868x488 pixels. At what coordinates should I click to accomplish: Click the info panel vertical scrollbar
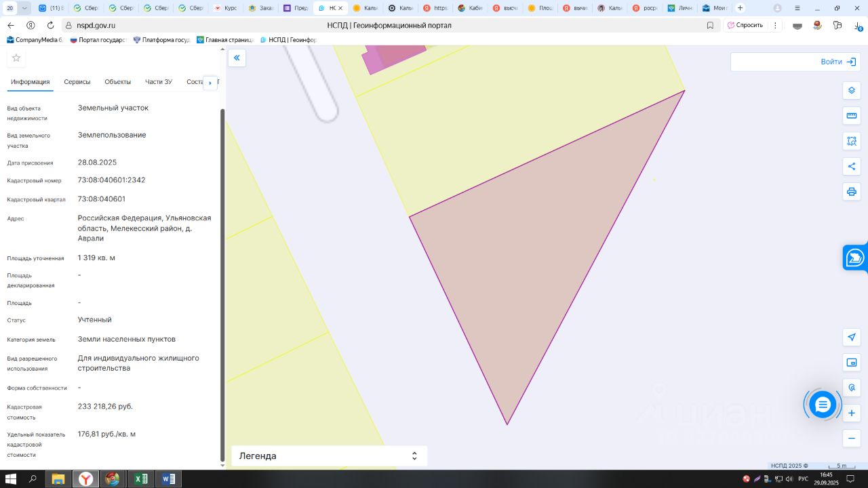222,285
